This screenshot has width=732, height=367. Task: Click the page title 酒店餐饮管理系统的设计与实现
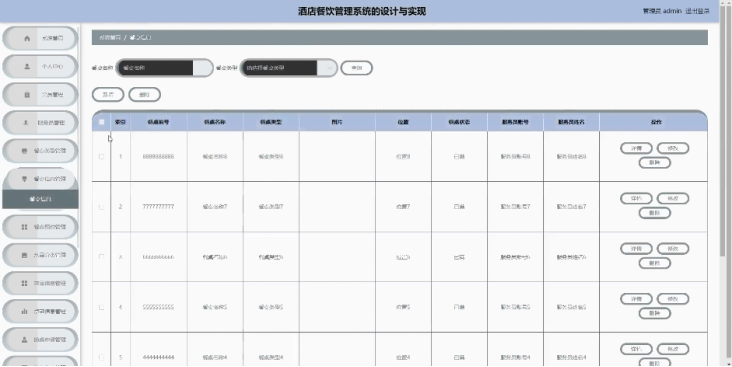(x=362, y=11)
